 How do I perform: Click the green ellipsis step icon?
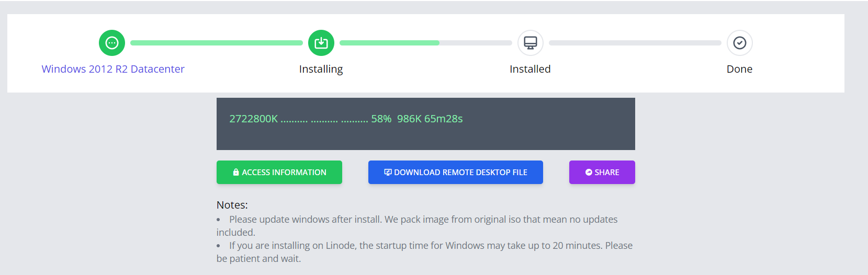coord(112,43)
